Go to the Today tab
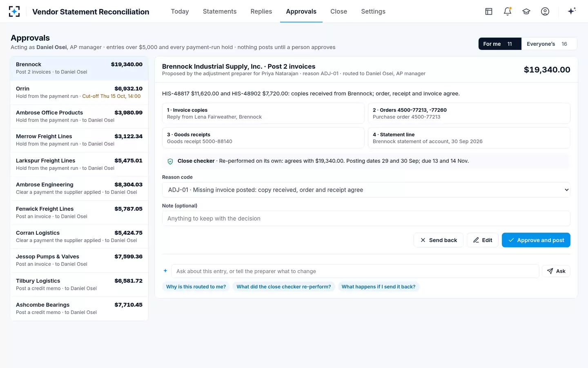The height and width of the screenshot is (368, 588). click(180, 11)
